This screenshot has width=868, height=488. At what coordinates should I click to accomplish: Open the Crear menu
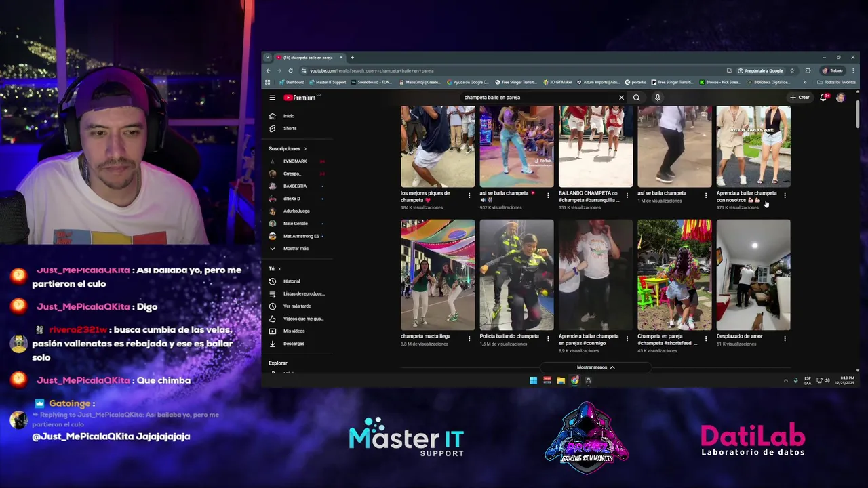pos(800,98)
